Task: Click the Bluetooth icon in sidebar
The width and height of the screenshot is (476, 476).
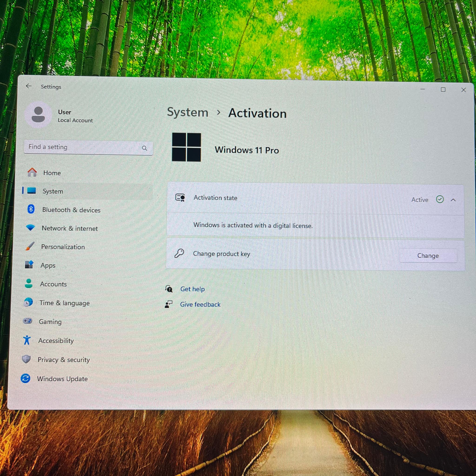Action: point(31,209)
